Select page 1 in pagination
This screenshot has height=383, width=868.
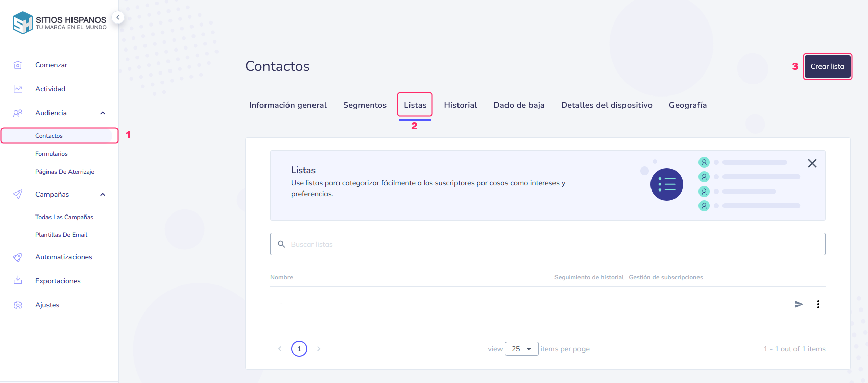(299, 349)
